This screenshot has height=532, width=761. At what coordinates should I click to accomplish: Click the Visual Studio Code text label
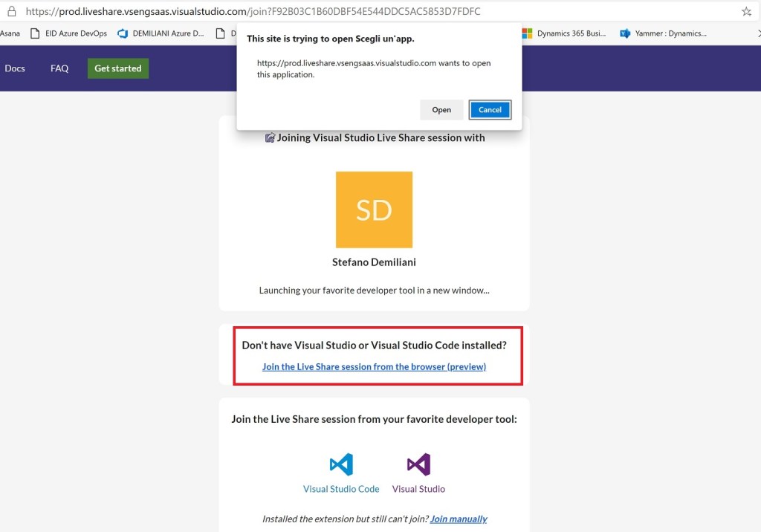click(x=341, y=489)
